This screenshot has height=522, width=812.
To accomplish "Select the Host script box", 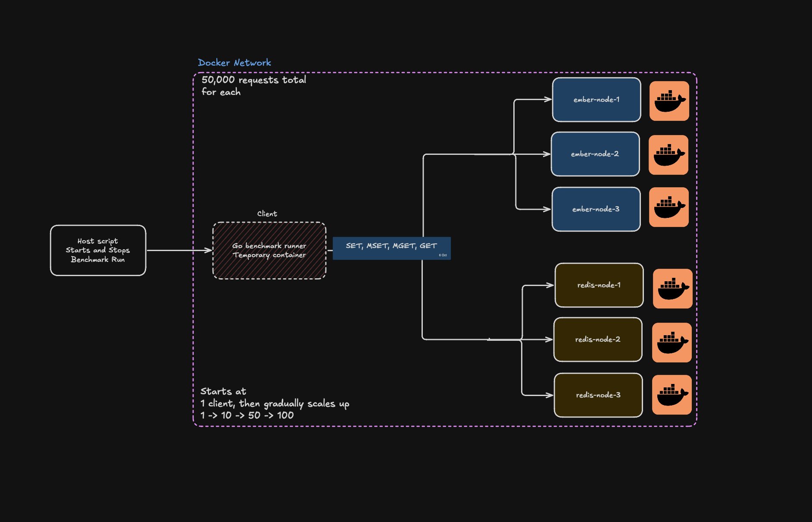I will [98, 250].
